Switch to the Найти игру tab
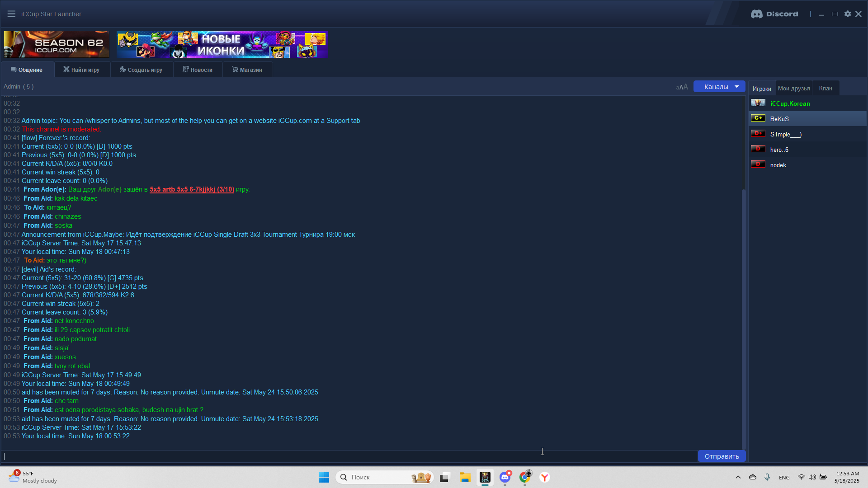Image resolution: width=868 pixels, height=488 pixels. pos(82,70)
